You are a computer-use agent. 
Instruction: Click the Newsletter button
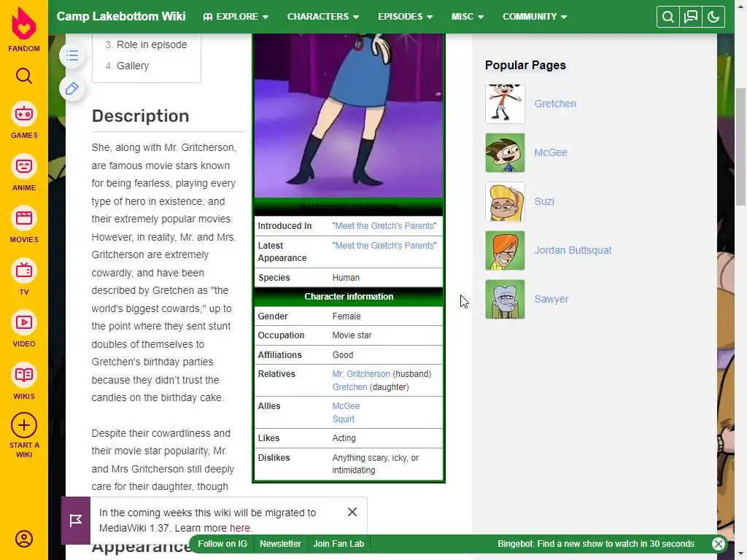(280, 544)
